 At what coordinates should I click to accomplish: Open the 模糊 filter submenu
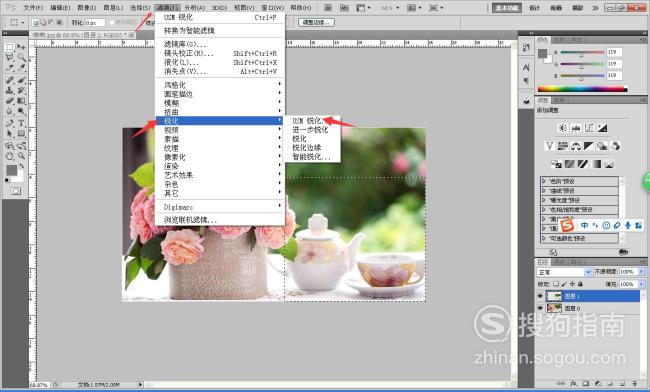[x=220, y=103]
